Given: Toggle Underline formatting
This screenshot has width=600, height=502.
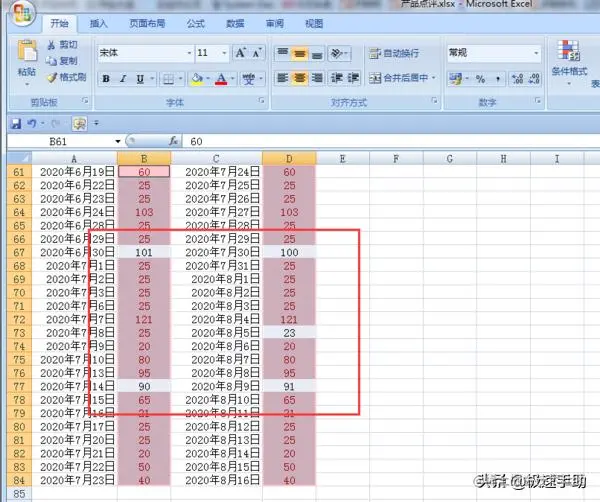Looking at the screenshot, I should click(x=140, y=79).
